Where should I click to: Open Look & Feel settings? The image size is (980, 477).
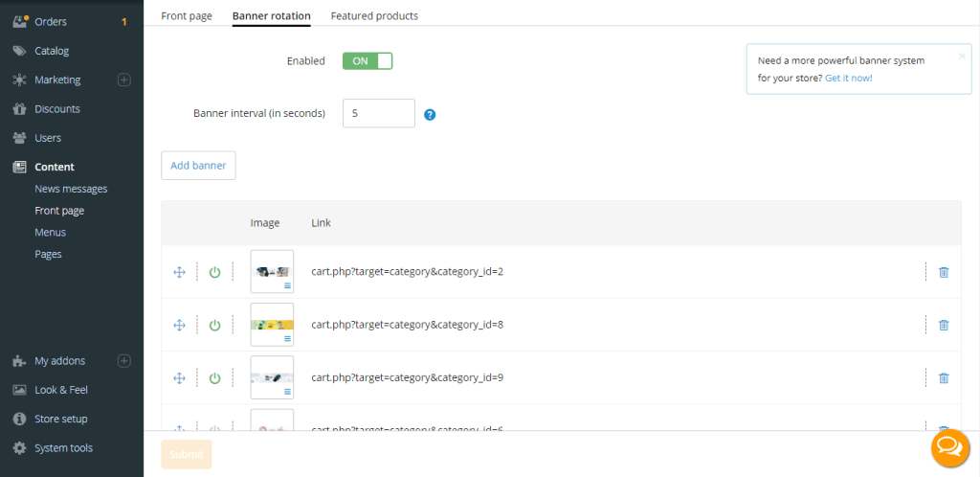click(61, 390)
